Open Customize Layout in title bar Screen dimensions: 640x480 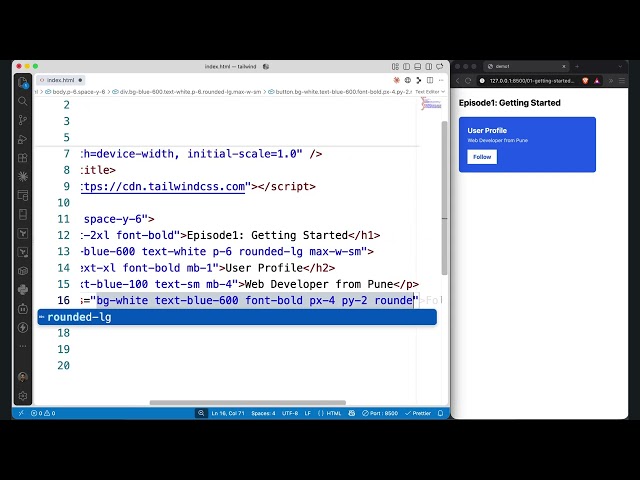tap(395, 67)
